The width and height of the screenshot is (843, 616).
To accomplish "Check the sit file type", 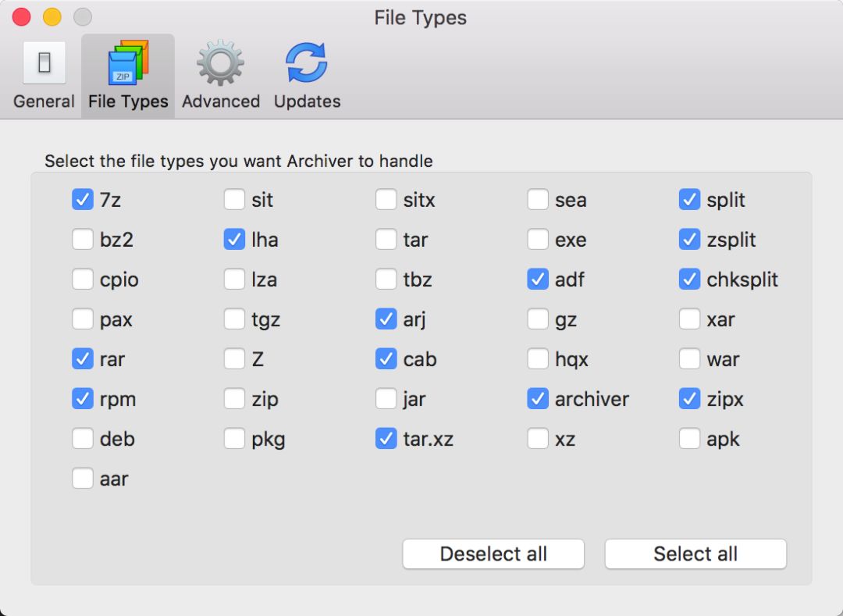I will point(234,199).
